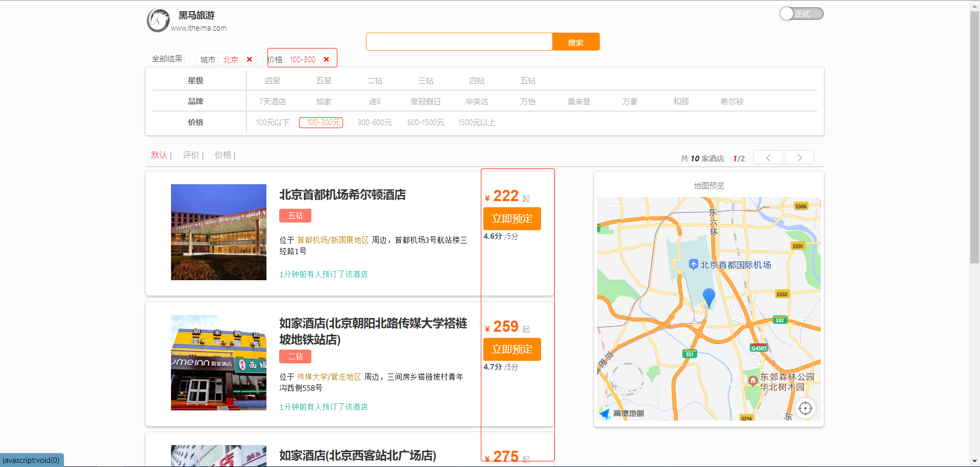Filter by 四钻 rating
The width and height of the screenshot is (980, 467).
pyautogui.click(x=477, y=81)
